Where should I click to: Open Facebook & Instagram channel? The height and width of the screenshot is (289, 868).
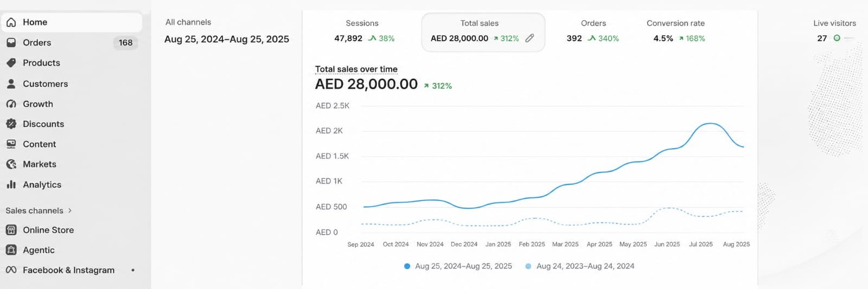pyautogui.click(x=72, y=270)
